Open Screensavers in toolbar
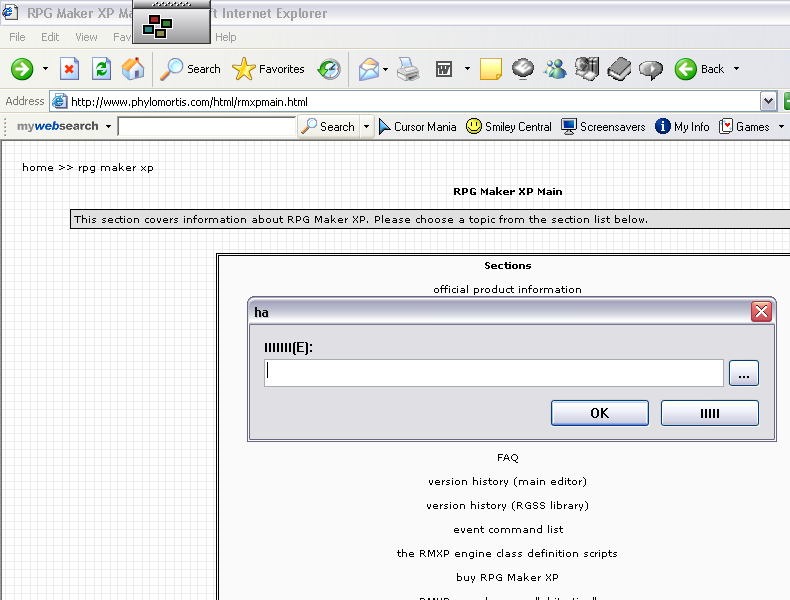The height and width of the screenshot is (600, 790). (x=603, y=126)
